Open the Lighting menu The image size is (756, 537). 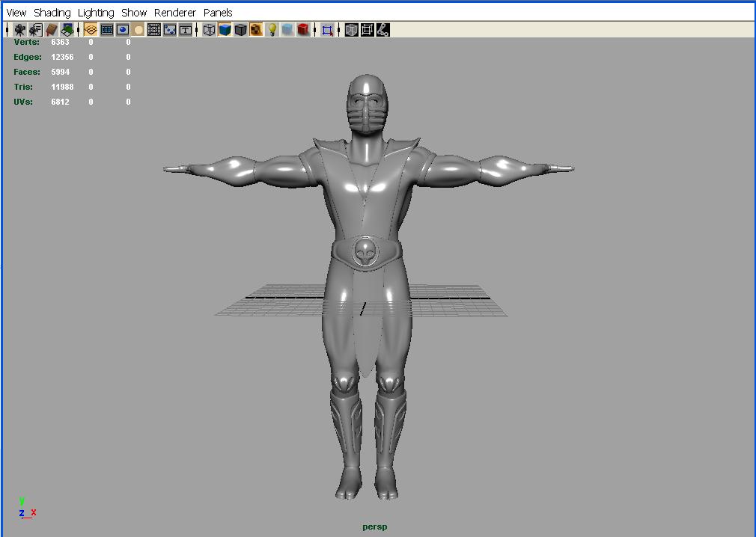click(x=96, y=13)
